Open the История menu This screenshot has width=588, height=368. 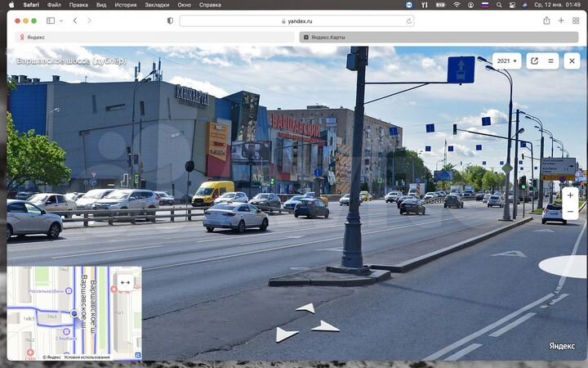point(126,5)
